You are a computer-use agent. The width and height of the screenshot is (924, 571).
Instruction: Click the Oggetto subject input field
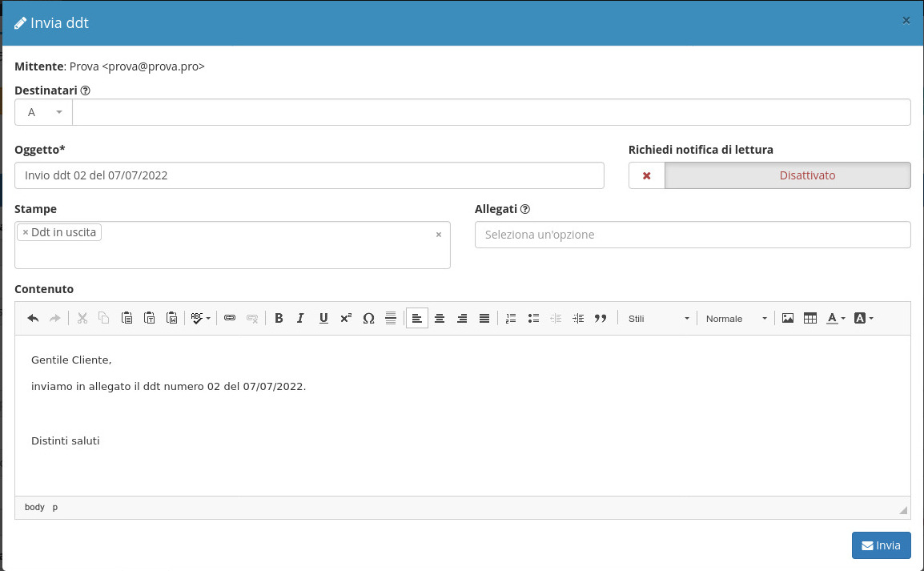309,175
